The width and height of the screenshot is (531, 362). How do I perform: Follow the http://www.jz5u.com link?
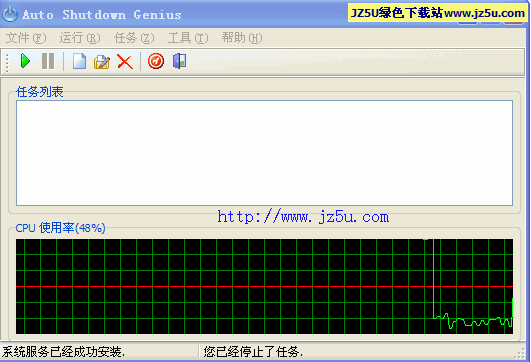point(303,217)
